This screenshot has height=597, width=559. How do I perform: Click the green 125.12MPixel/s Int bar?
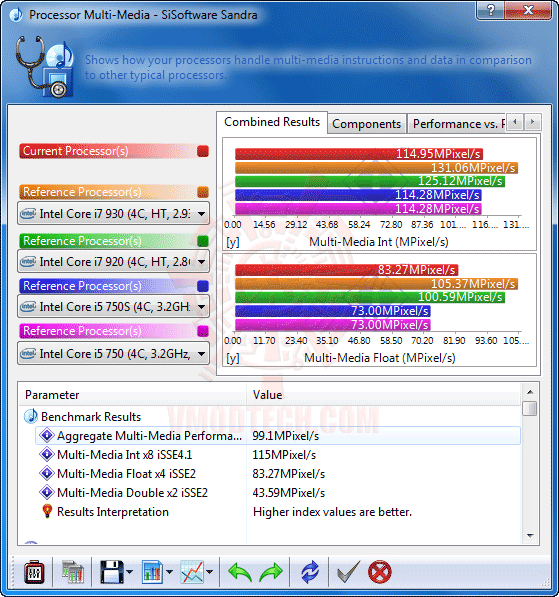[370, 181]
